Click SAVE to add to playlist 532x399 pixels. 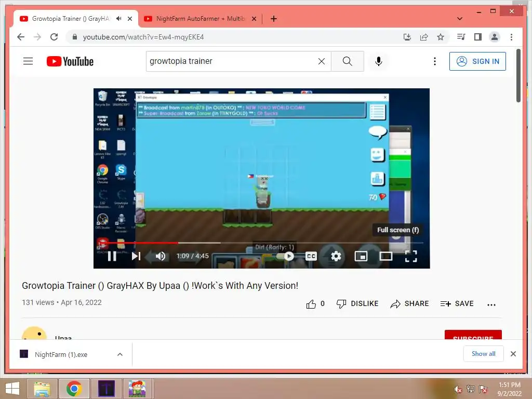pyautogui.click(x=457, y=303)
